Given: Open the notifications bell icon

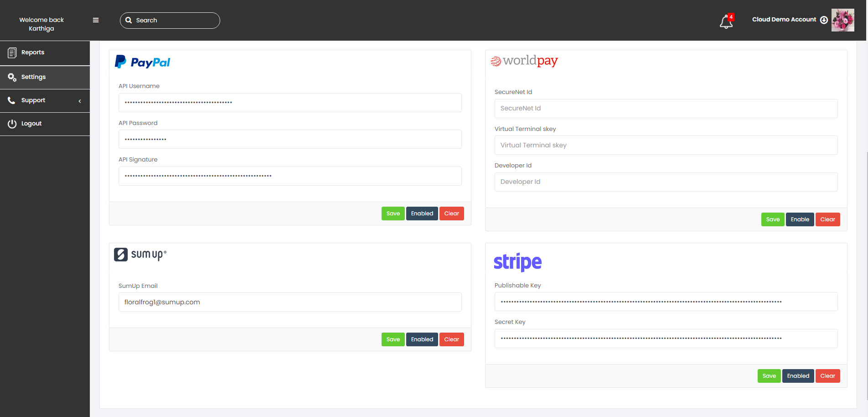Looking at the screenshot, I should click(x=726, y=21).
